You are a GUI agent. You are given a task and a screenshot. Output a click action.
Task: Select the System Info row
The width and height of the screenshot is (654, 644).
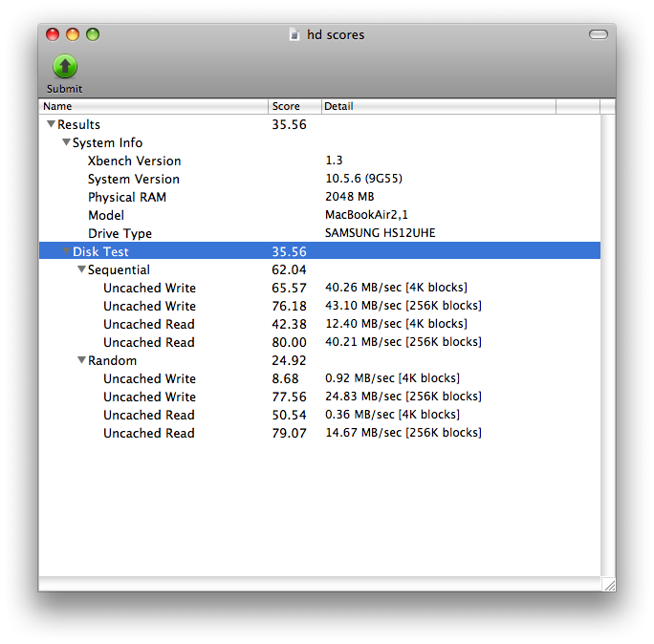pos(320,142)
